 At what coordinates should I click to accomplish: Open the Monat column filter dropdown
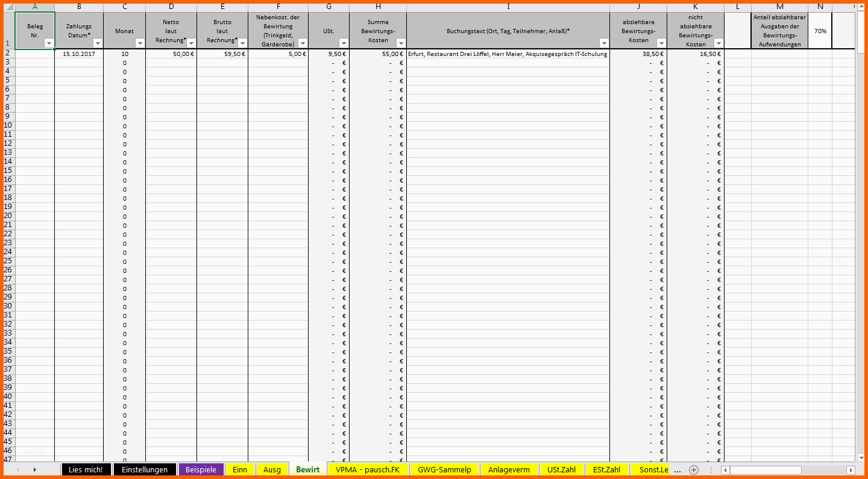click(x=140, y=43)
